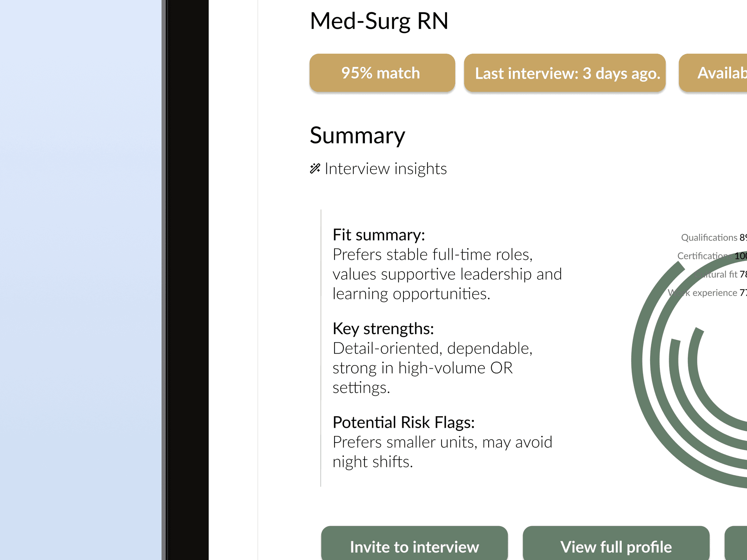Select the Med-Surg RN candidate title
Screen dimensions: 747x560
(379, 21)
